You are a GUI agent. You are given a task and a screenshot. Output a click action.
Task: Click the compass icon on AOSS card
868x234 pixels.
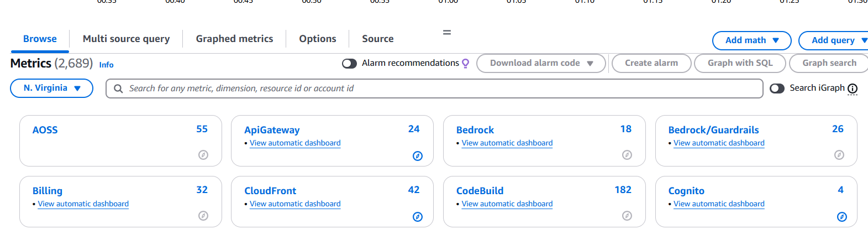click(x=203, y=155)
